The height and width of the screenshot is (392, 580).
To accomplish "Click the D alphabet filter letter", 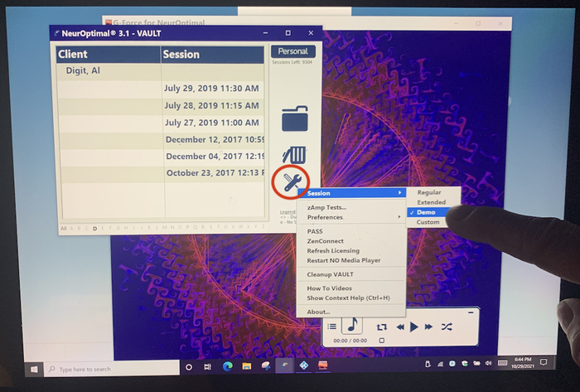I will (x=94, y=229).
